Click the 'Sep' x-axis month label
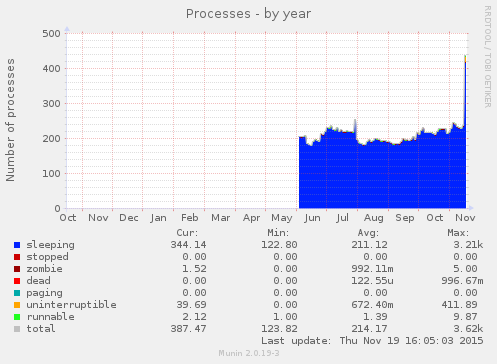This screenshot has width=497, height=364. 405,218
